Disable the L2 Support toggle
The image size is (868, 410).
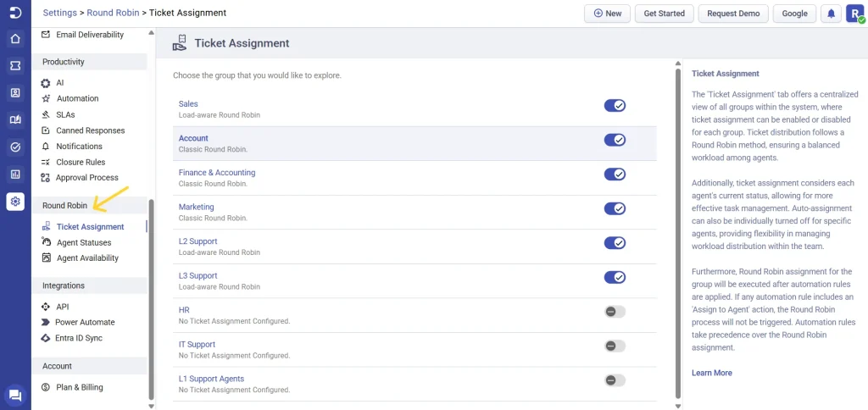pyautogui.click(x=615, y=243)
